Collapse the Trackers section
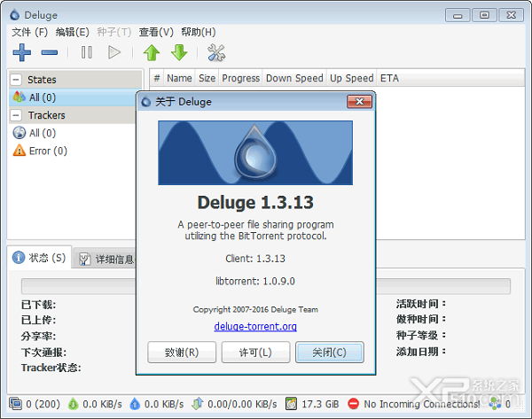Viewport: 532px width, 419px height. [16, 115]
